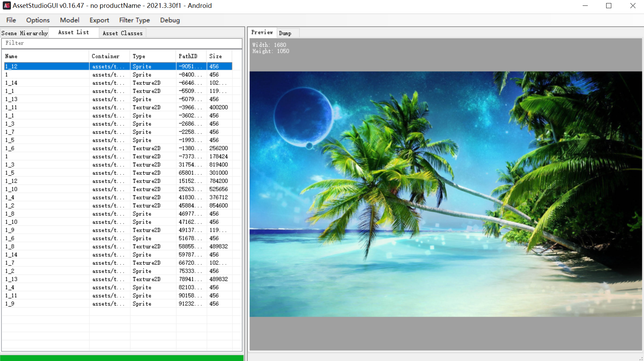Minimize the AssetStudioGUI window
This screenshot has height=361, width=644.
point(585,5)
